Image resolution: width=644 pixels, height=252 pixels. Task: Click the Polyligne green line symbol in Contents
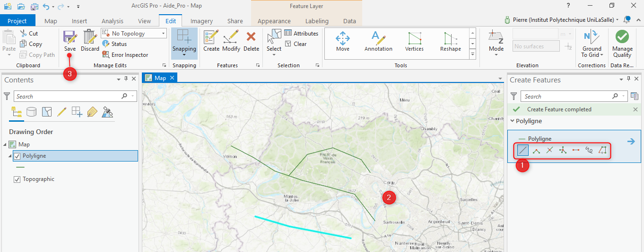tap(20, 167)
